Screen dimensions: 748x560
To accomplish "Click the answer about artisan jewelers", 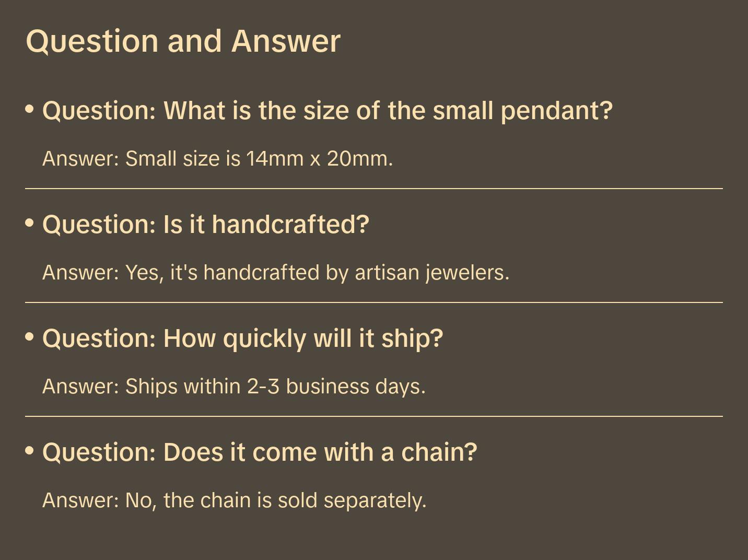I will pyautogui.click(x=276, y=273).
